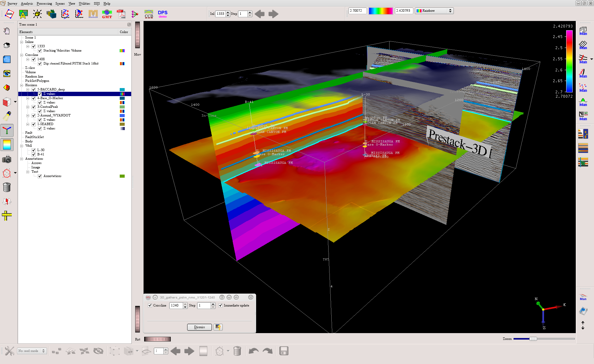Click the 2-Around_WYANDOT blue color swatch
594x364 pixels.
point(122,116)
